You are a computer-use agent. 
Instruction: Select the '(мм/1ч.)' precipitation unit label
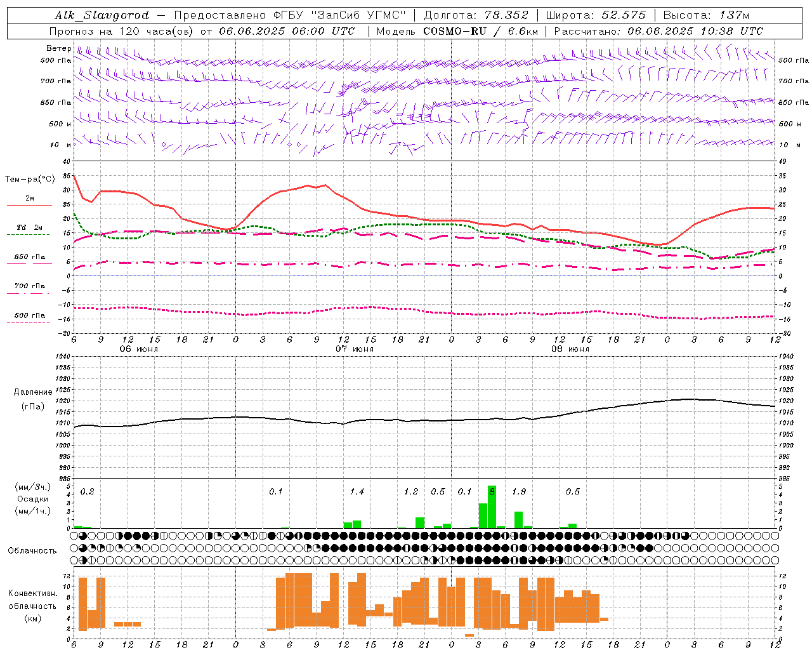[x=33, y=511]
